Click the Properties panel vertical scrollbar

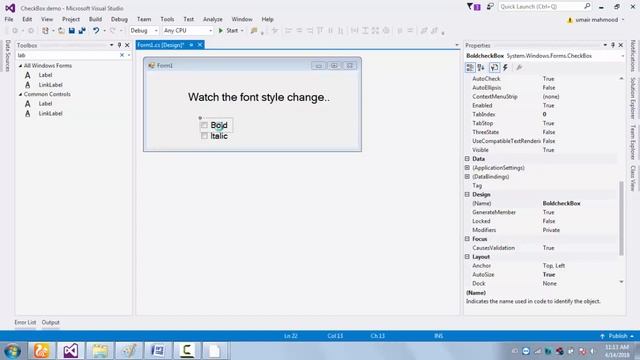622,218
